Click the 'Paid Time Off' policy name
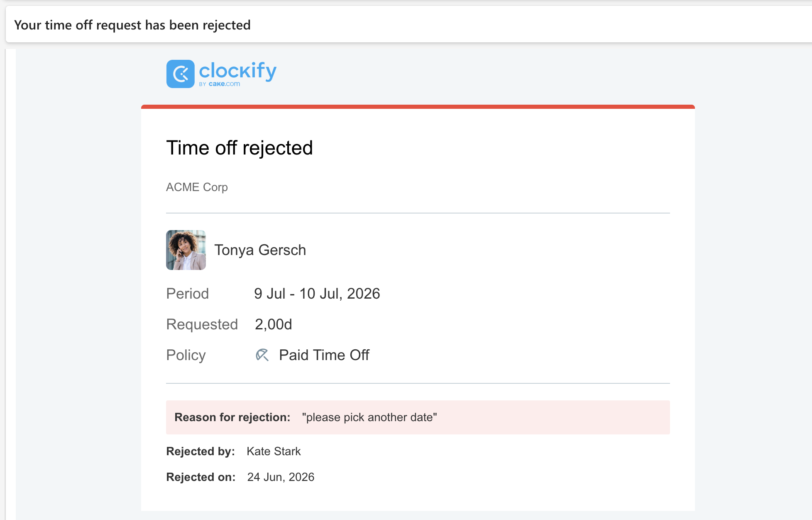 [324, 355]
